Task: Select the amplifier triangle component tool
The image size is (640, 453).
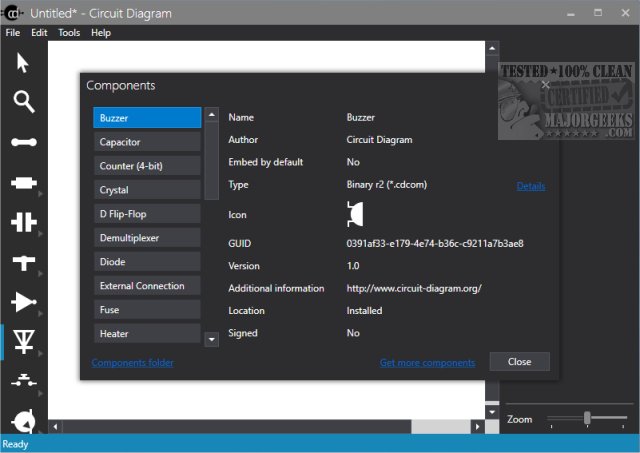Action: [24, 302]
